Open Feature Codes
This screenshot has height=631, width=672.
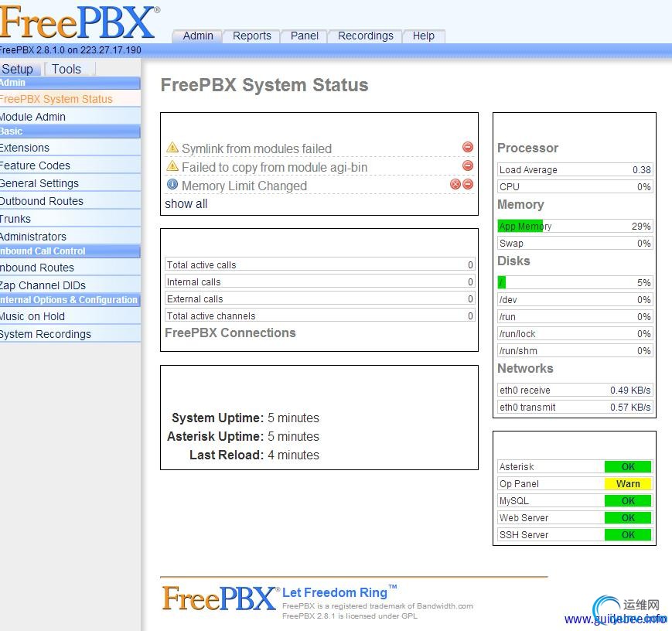point(70,165)
